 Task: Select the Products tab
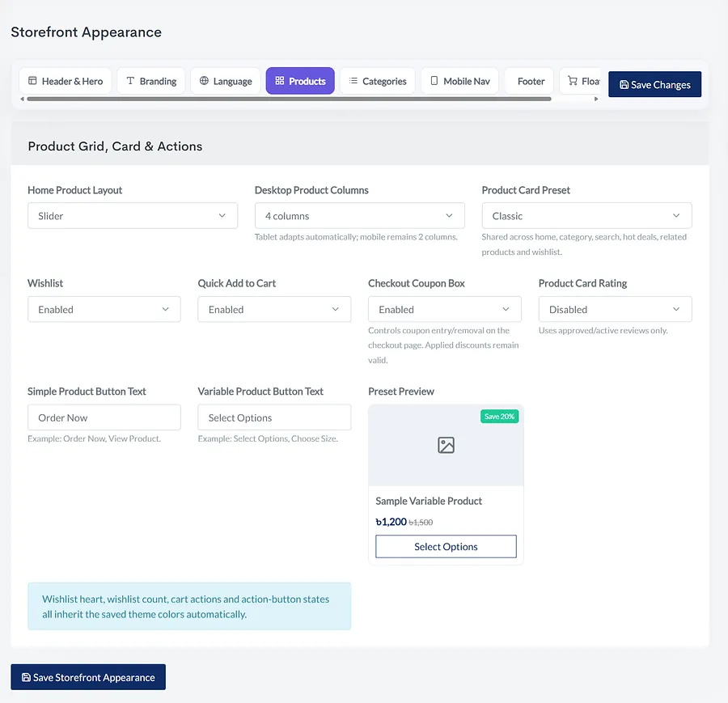coord(300,81)
